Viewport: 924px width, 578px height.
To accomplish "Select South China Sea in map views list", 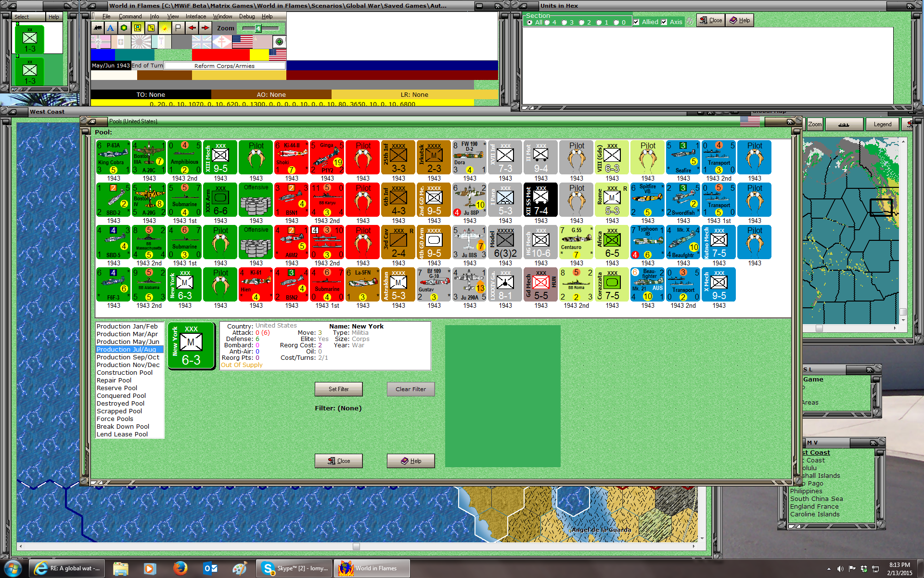I will (816, 499).
